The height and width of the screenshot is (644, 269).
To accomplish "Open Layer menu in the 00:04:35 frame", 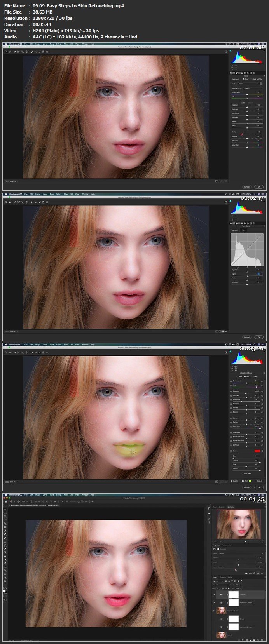I will coord(45,495).
